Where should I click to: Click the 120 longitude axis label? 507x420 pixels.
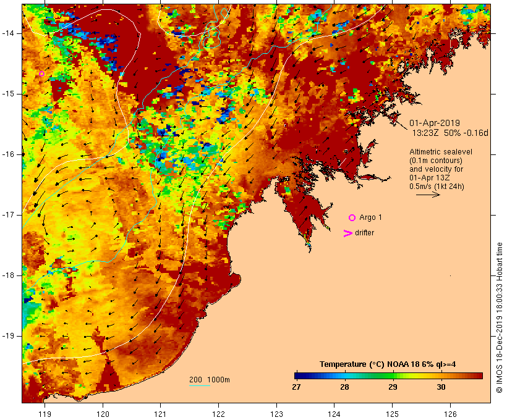tap(103, 414)
